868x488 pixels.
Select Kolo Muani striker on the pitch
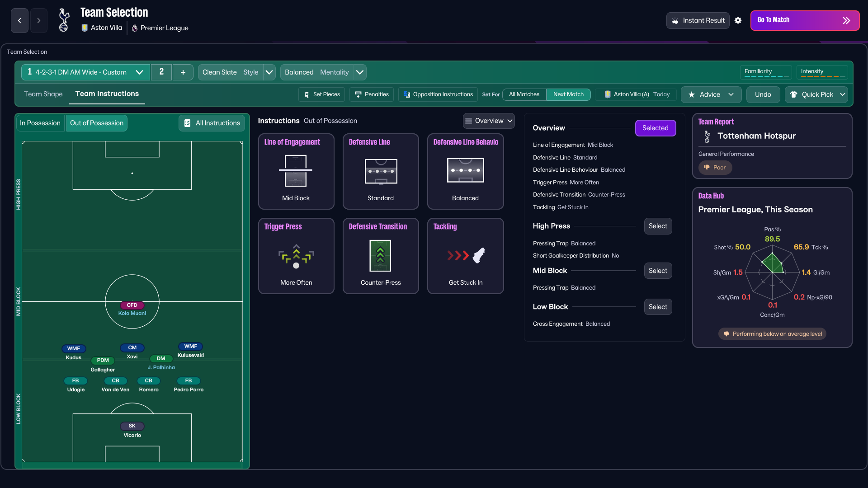pos(132,305)
